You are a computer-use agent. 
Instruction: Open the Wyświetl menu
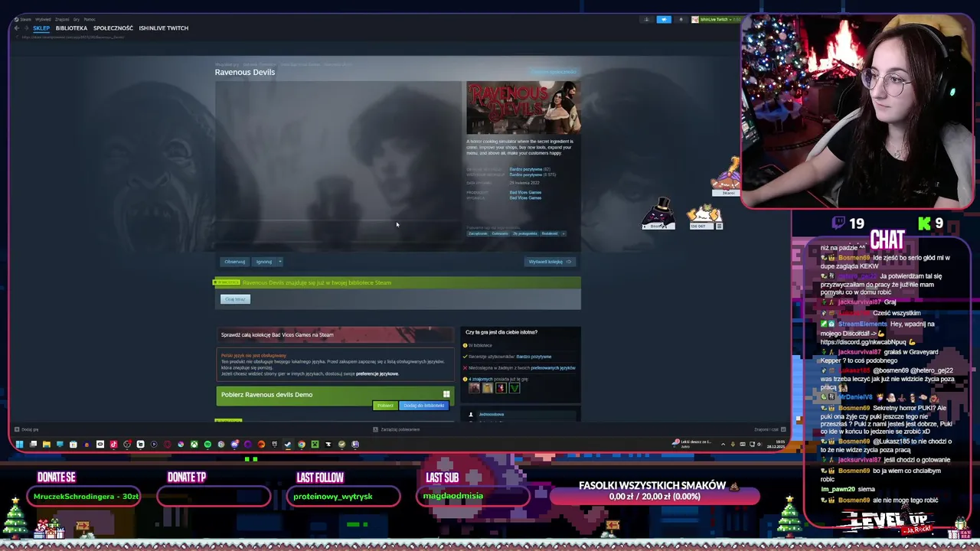tap(43, 19)
